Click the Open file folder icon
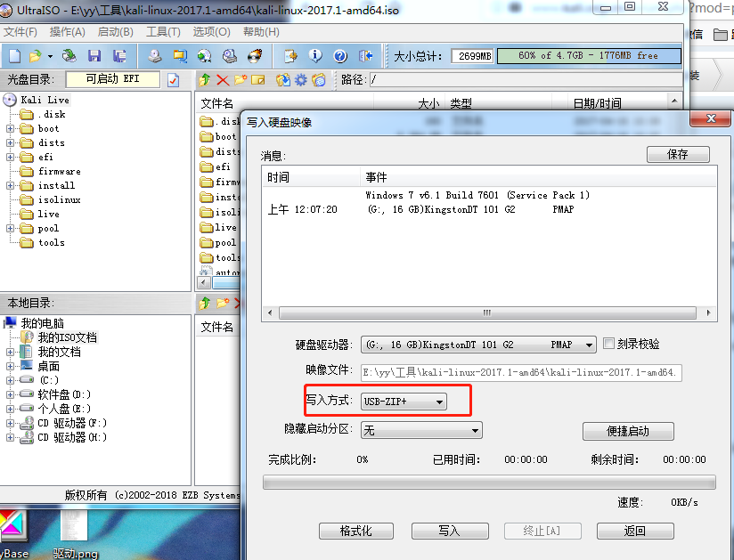 pos(35,56)
